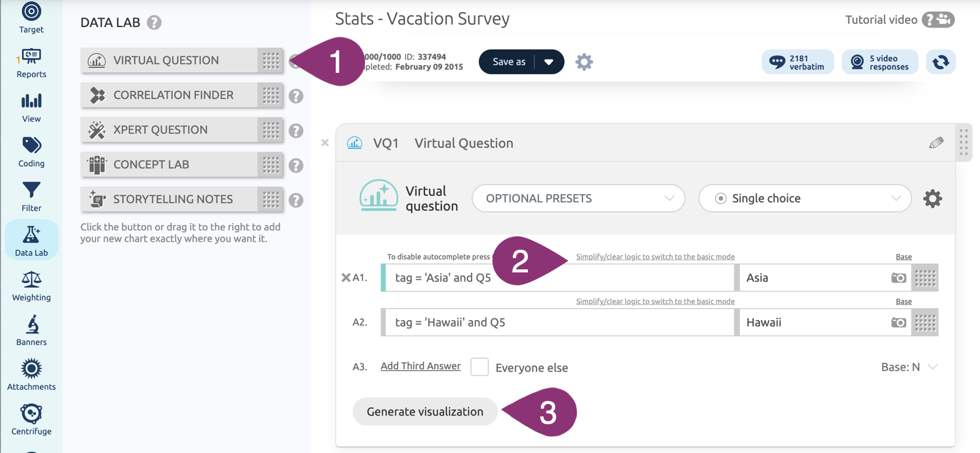This screenshot has height=453, width=980.
Task: Open the Single choice type dropdown
Action: coord(805,198)
